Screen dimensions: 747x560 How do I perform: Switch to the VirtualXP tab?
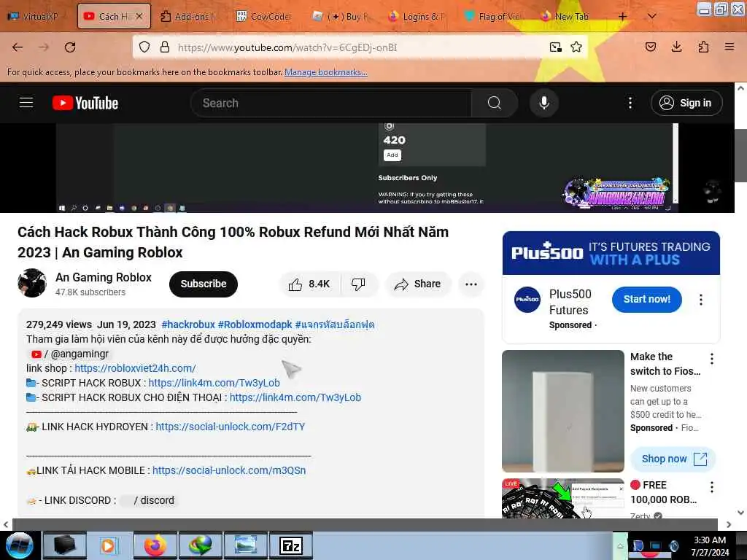(x=34, y=16)
